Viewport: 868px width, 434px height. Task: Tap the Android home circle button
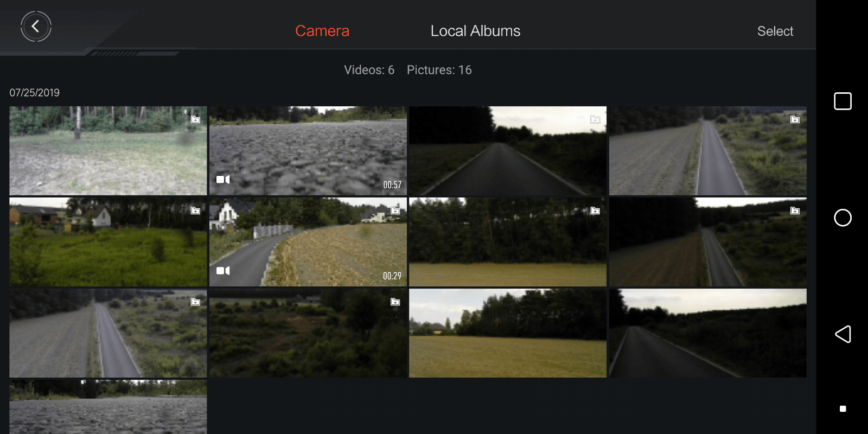point(843,218)
